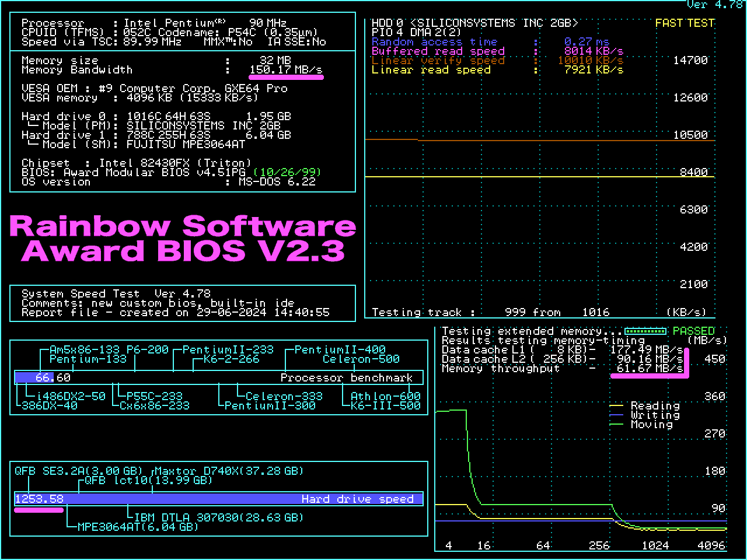Screen dimensions: 747x560
Task: Select the Chipset Intel 82430FX Triton line
Action: point(137,163)
